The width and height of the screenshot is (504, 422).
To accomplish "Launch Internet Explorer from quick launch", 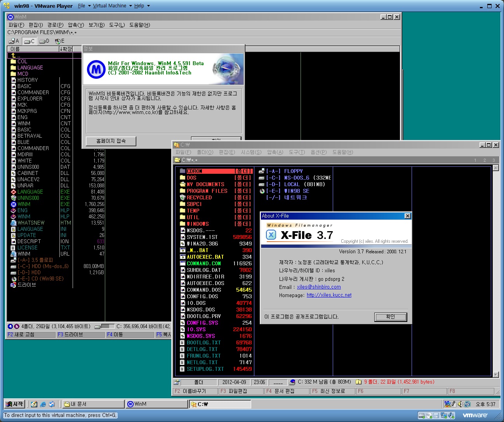I will pyautogui.click(x=43, y=404).
